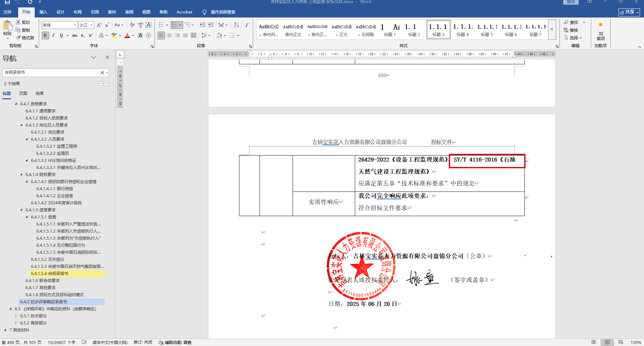This screenshot has width=644, height=346.
Task: Expand the styles gallery list
Action: (x=552, y=29)
